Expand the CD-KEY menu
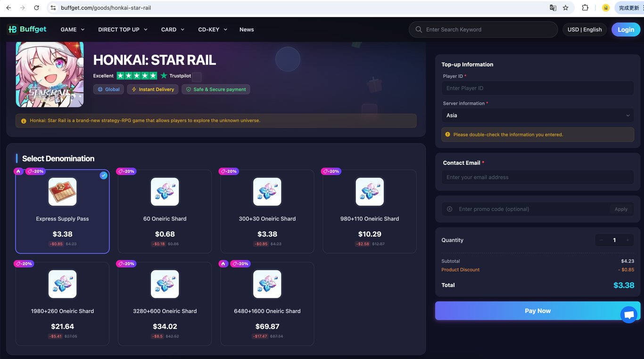The height and width of the screenshot is (359, 644). (213, 29)
